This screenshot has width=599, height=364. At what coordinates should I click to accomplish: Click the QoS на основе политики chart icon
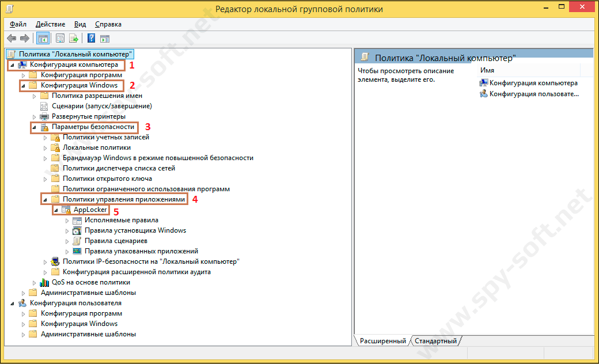(44, 282)
